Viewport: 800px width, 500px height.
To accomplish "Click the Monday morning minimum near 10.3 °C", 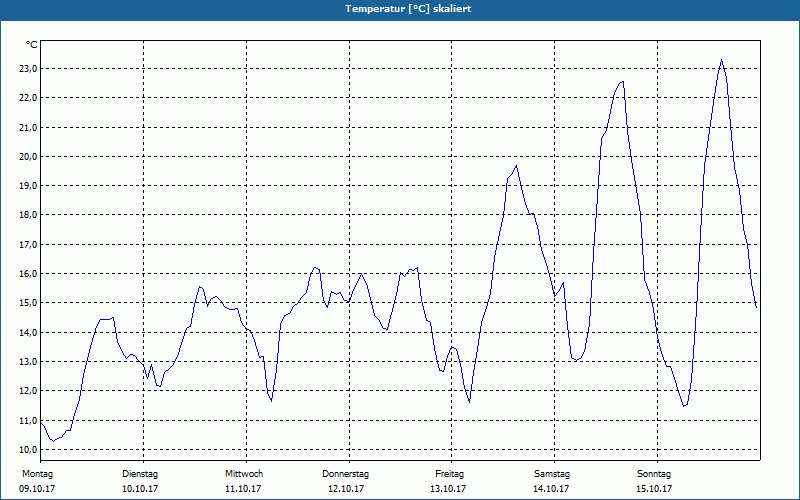I will (52, 441).
